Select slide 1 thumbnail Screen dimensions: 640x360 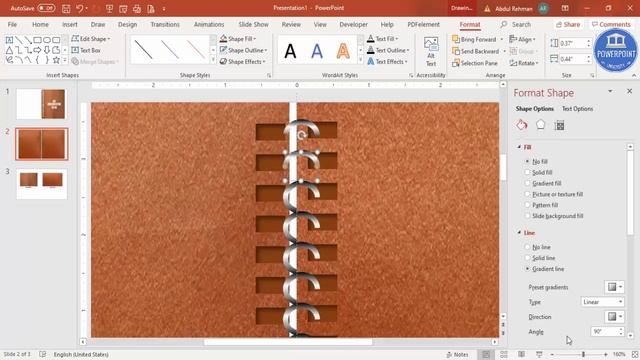(x=41, y=104)
